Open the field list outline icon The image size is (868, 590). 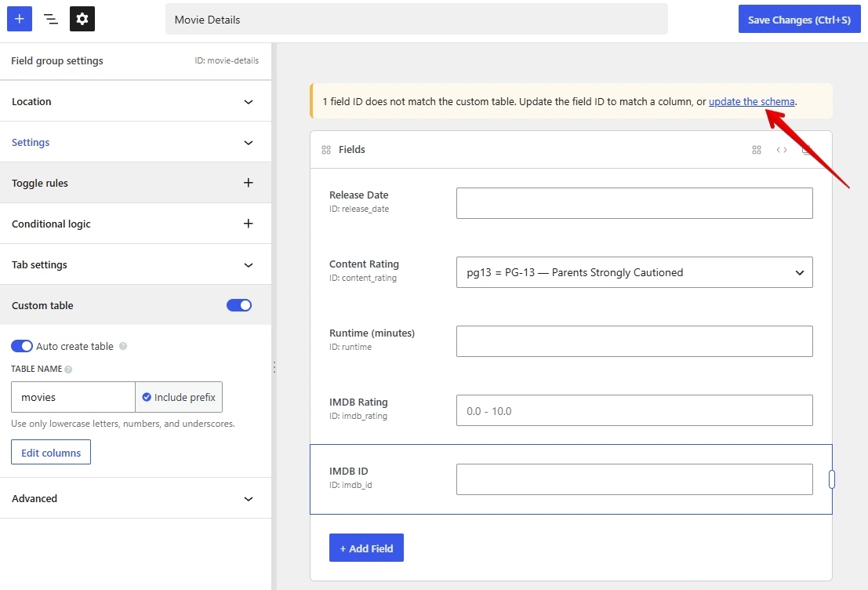tap(51, 19)
